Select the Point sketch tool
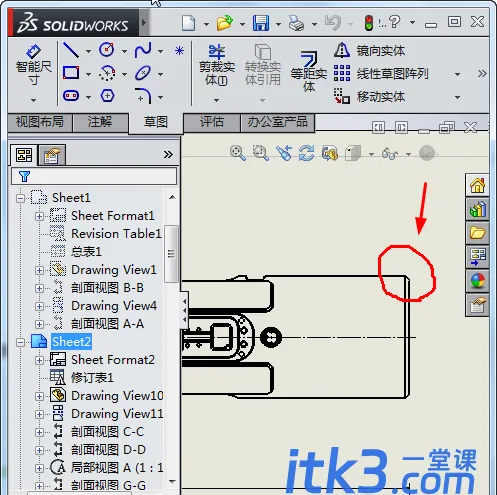The width and height of the screenshot is (497, 495). (x=179, y=51)
